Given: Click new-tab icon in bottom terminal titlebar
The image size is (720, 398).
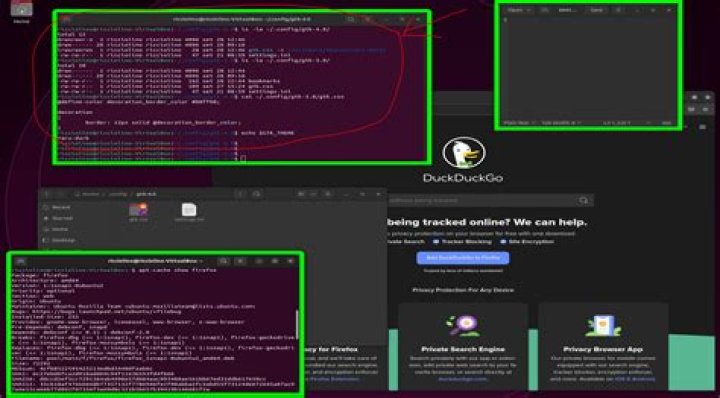Looking at the screenshot, I should coord(20,261).
